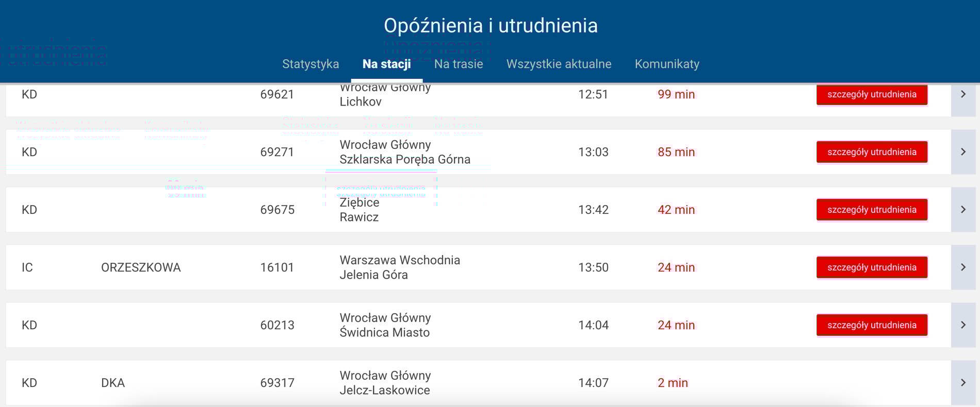Show szczegóły utrudnienia for 42 min delay

pyautogui.click(x=872, y=210)
